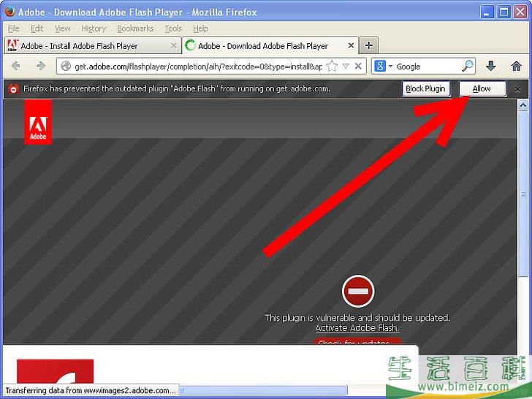Click the Firefox logo in title bar
The image size is (532, 399).
tap(9, 12)
